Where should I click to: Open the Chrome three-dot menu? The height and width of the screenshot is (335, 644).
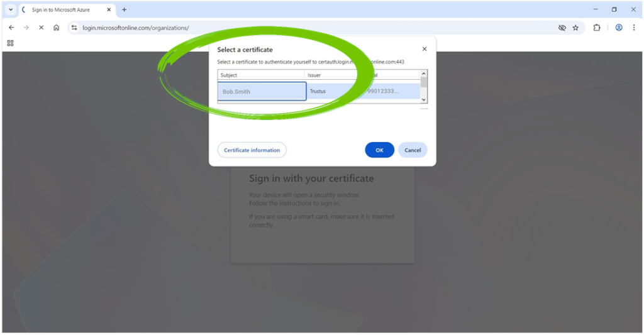634,28
